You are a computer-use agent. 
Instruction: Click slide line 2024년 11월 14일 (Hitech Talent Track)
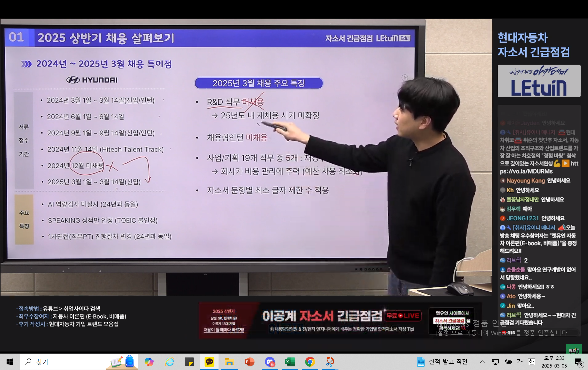click(x=105, y=149)
